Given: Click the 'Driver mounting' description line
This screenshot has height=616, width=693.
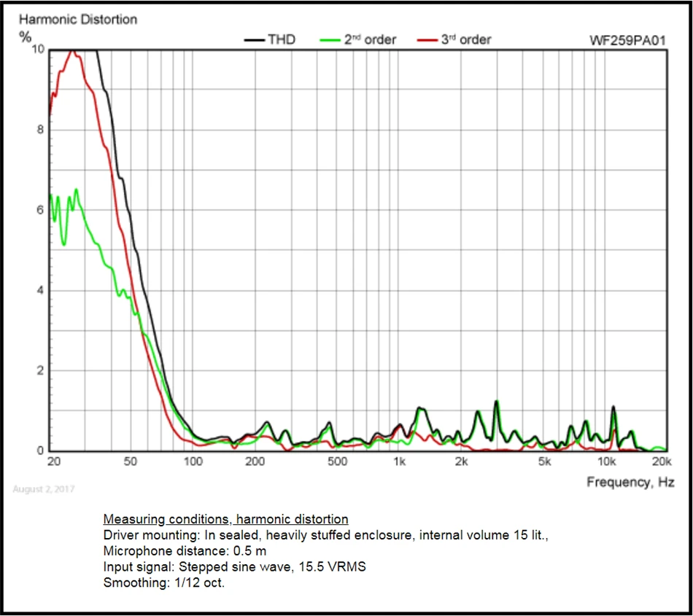Looking at the screenshot, I should click(326, 536).
